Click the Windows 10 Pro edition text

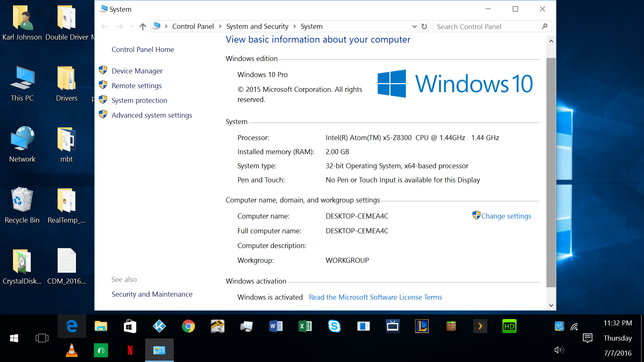[x=263, y=75]
